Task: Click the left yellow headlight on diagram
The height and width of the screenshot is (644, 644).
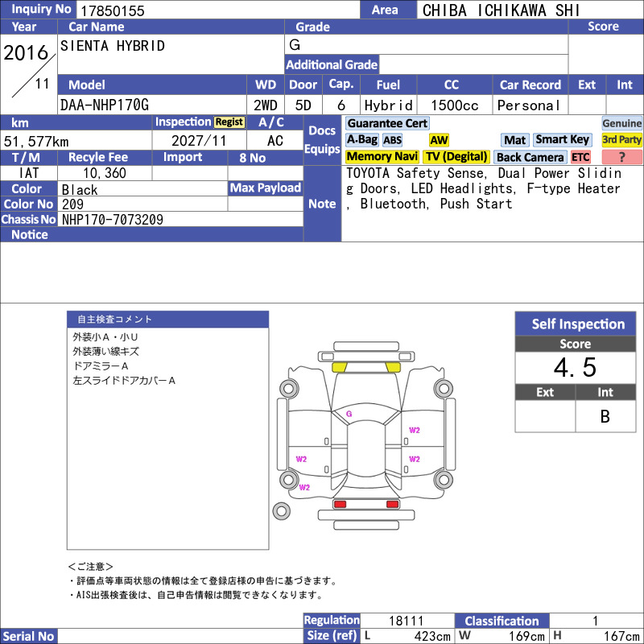Action: click(x=339, y=367)
